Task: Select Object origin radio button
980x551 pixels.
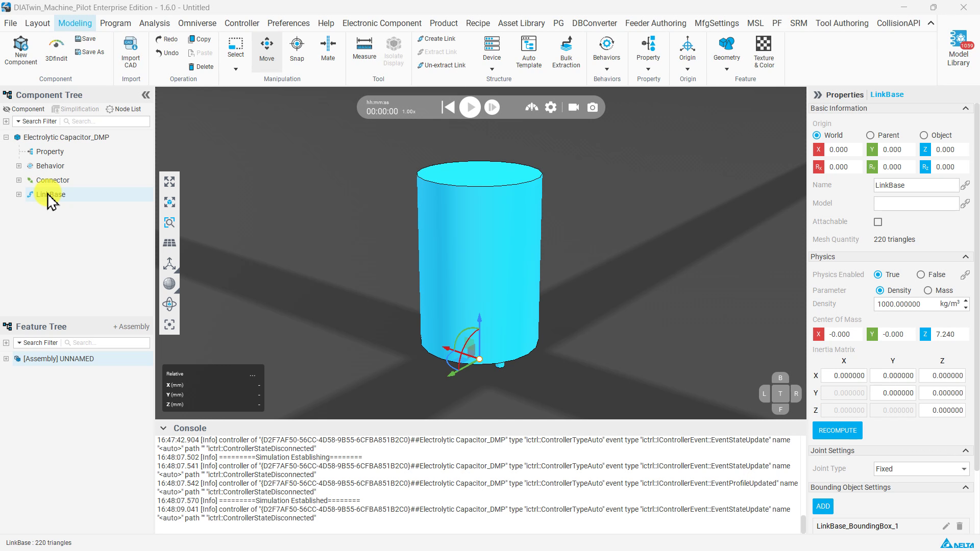Action: (924, 135)
